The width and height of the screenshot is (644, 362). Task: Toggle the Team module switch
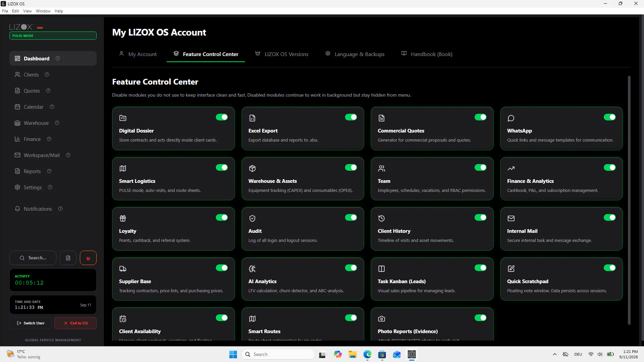(481, 167)
